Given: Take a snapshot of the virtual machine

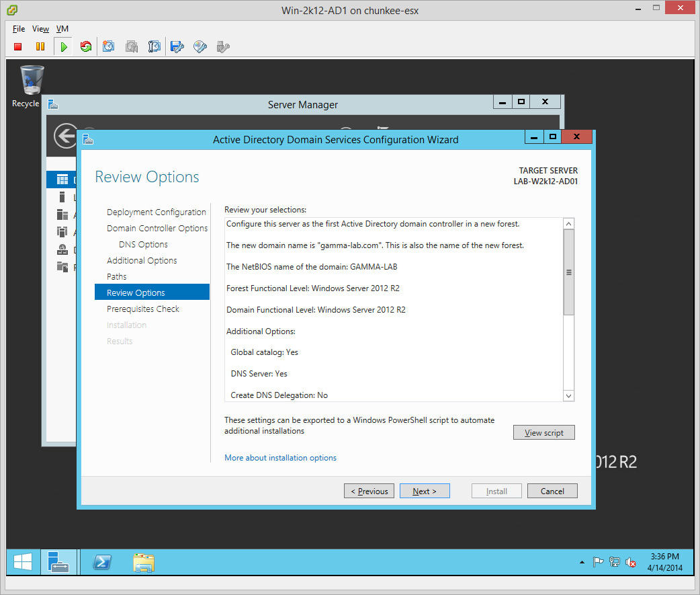Looking at the screenshot, I should coord(109,46).
